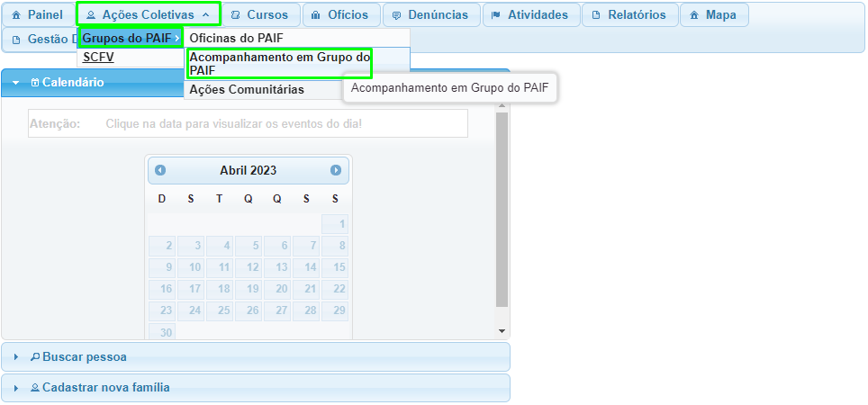Open the Buscar pessoa panel header
This screenshot has width=868, height=405.
pos(256,357)
